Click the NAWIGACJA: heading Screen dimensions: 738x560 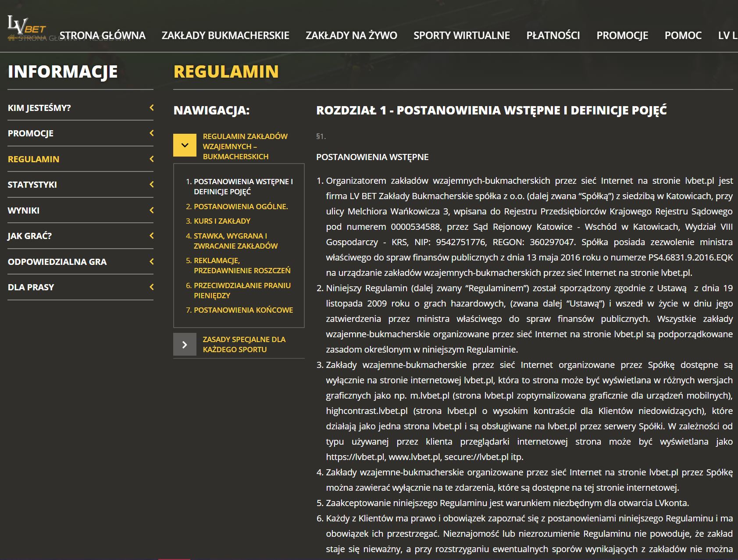tap(212, 111)
